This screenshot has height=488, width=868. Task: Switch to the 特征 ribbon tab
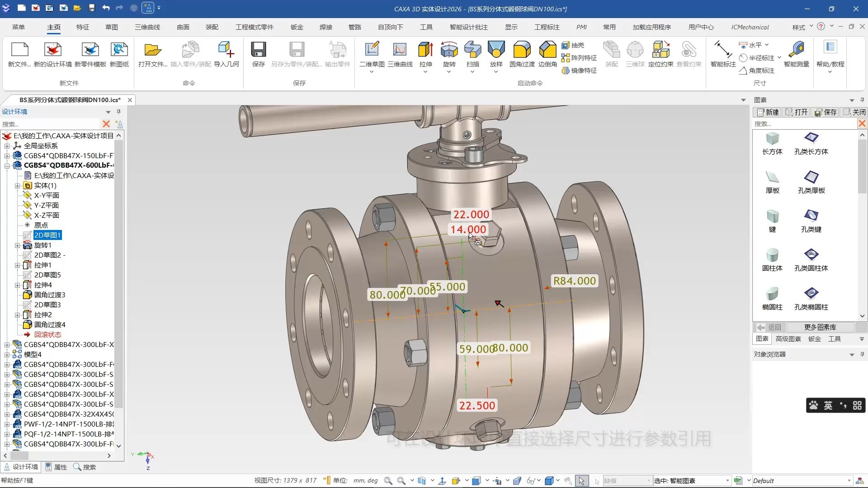pos(83,27)
